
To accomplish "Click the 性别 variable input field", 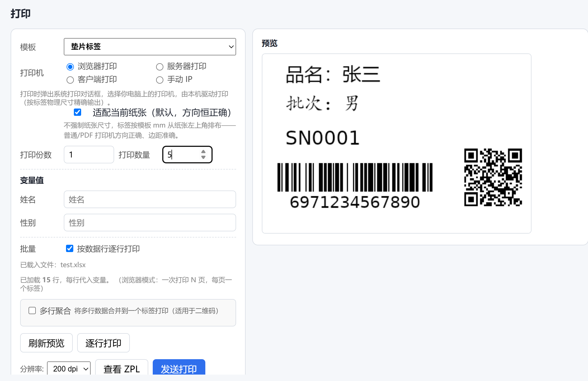I will pyautogui.click(x=150, y=223).
